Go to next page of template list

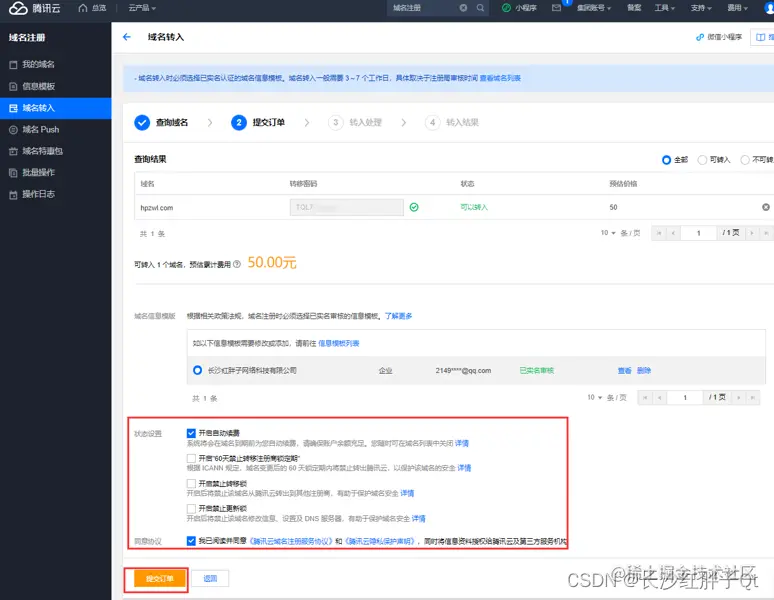pyautogui.click(x=738, y=397)
